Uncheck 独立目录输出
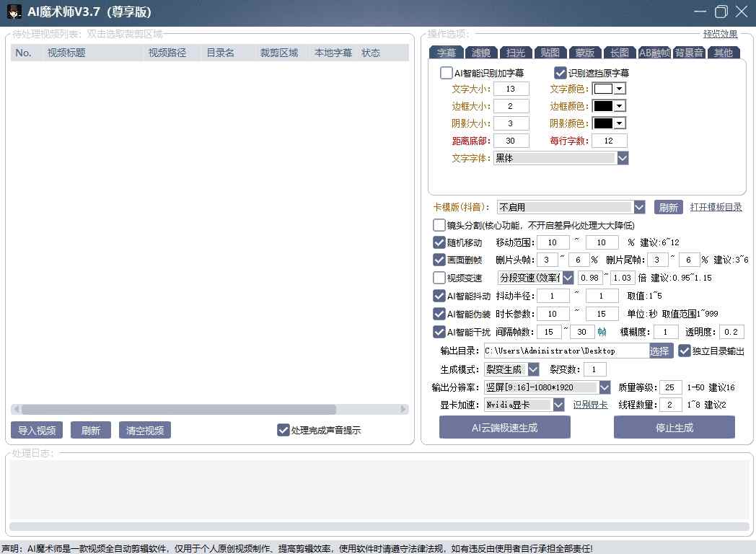This screenshot has width=756, height=554. click(682, 351)
